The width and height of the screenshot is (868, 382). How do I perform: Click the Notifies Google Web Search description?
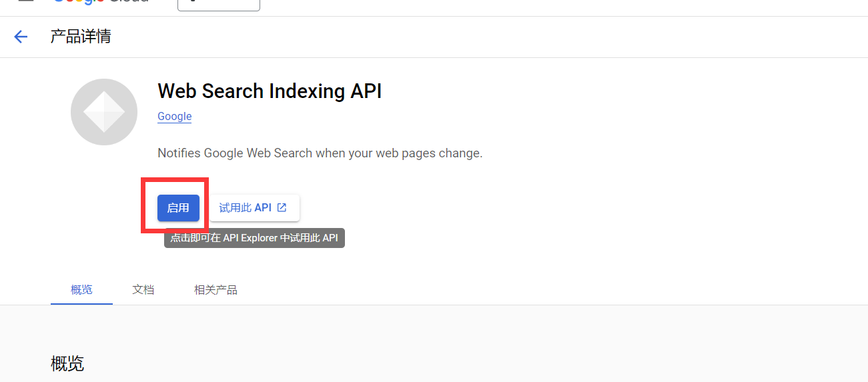click(320, 153)
